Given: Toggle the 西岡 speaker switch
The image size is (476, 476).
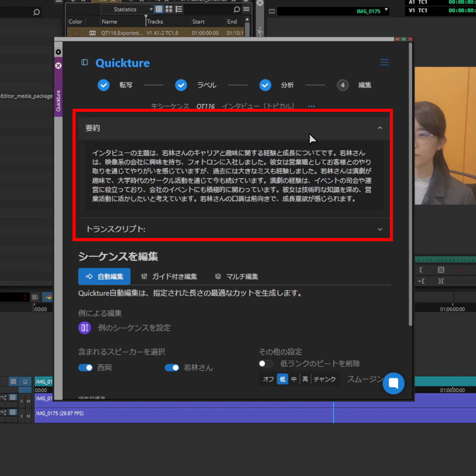Looking at the screenshot, I should (x=85, y=367).
